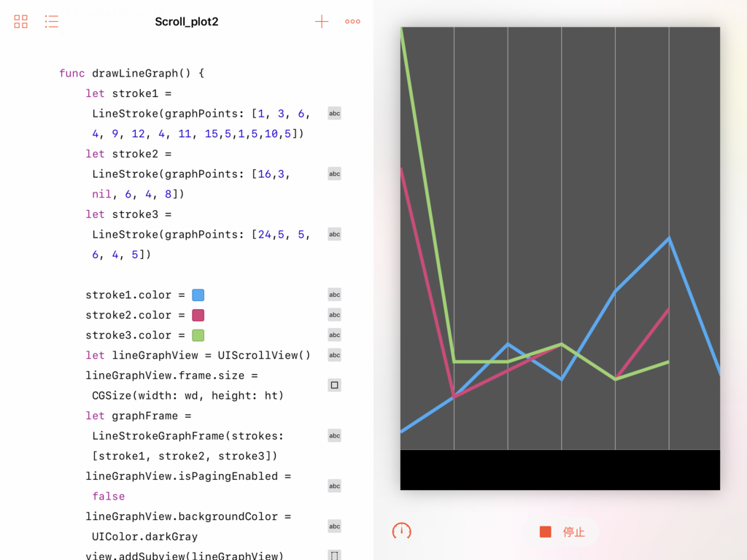
Task: View abc result for stroke3 LineStroke line
Action: click(x=334, y=234)
